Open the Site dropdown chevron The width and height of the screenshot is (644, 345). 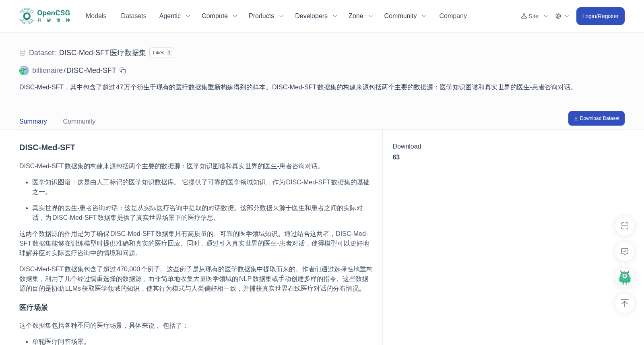(546, 16)
